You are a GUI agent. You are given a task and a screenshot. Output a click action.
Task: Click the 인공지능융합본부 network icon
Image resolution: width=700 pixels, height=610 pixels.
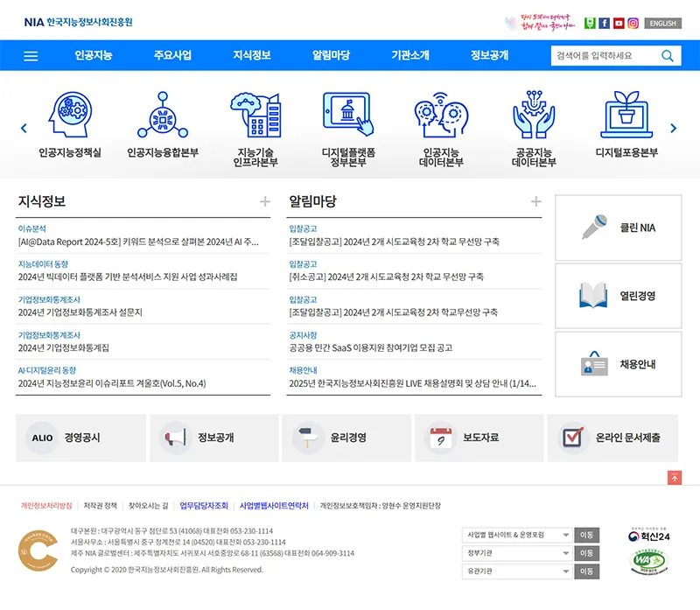coord(163,115)
